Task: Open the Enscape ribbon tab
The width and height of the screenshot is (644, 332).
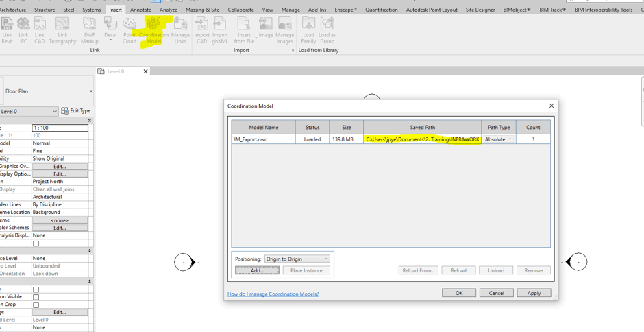Action: (x=344, y=10)
